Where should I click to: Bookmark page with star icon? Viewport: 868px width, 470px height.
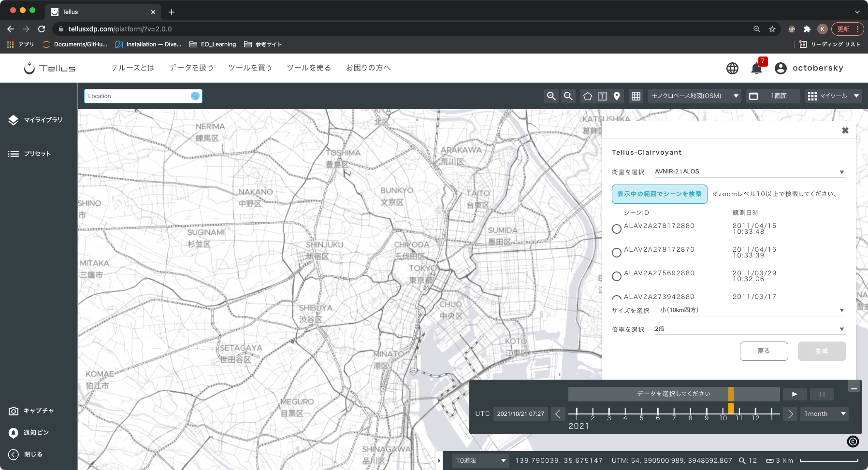tap(772, 29)
